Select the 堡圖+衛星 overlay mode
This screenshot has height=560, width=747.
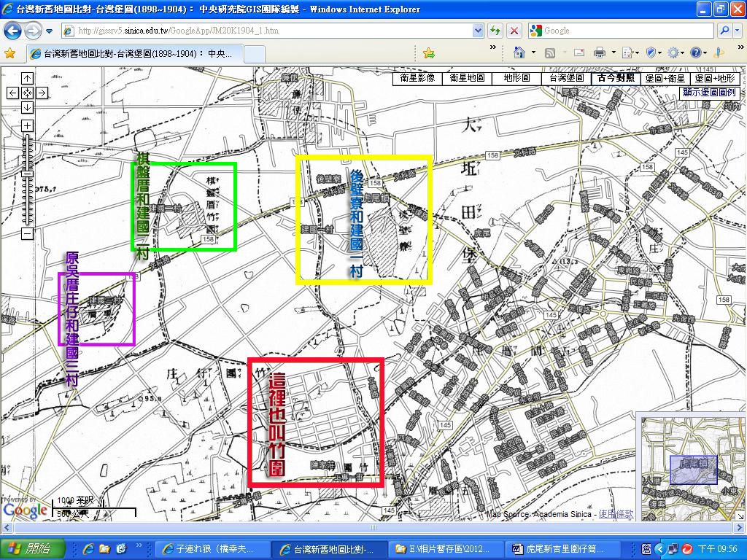pos(665,79)
